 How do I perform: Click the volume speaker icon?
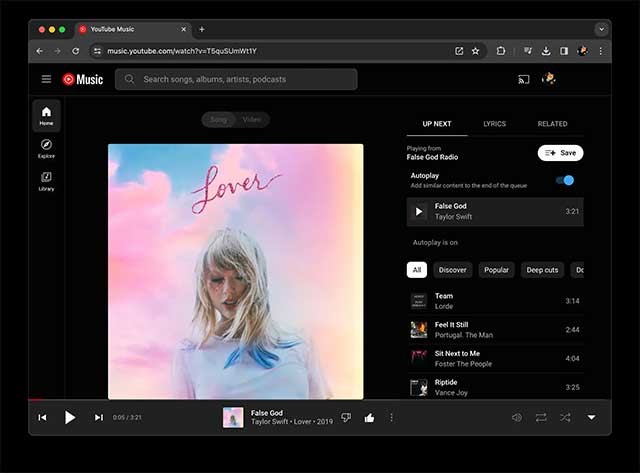point(517,417)
